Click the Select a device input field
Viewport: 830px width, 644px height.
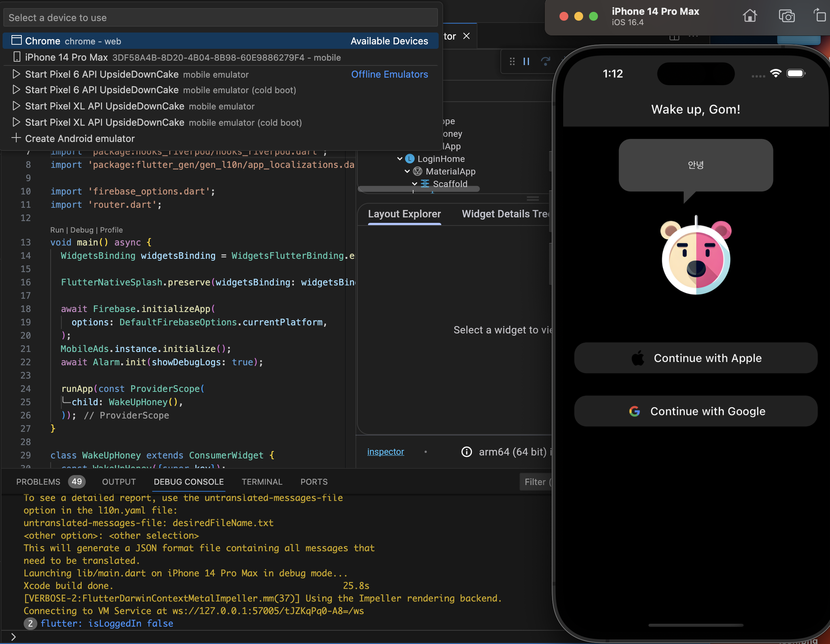coord(220,18)
